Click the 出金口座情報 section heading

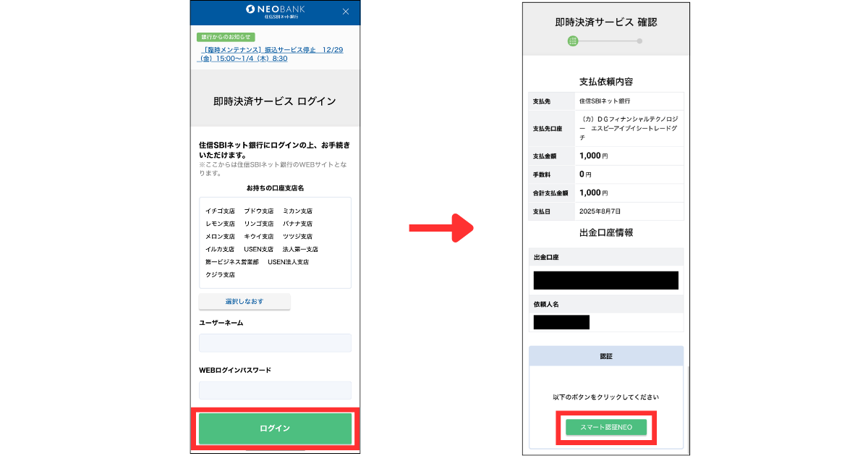pos(606,232)
